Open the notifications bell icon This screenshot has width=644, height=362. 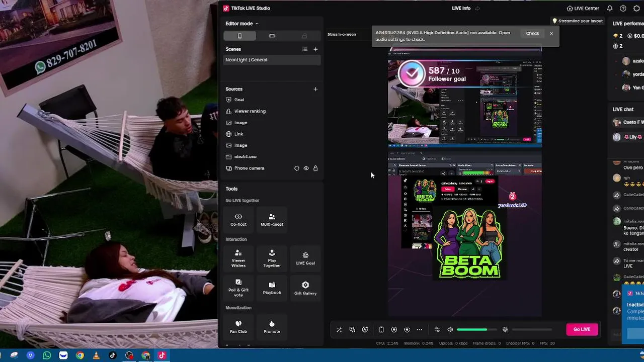(x=610, y=9)
